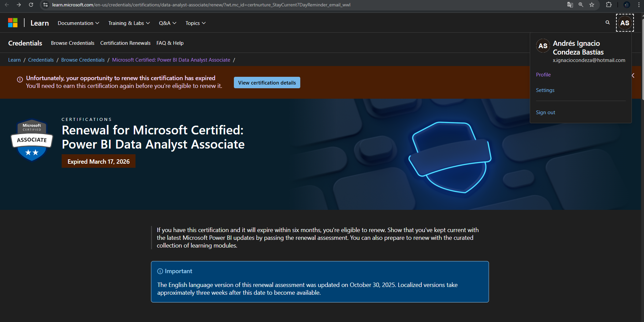The image size is (644, 322).
Task: Open the Learn site search magnifier
Action: [x=608, y=23]
